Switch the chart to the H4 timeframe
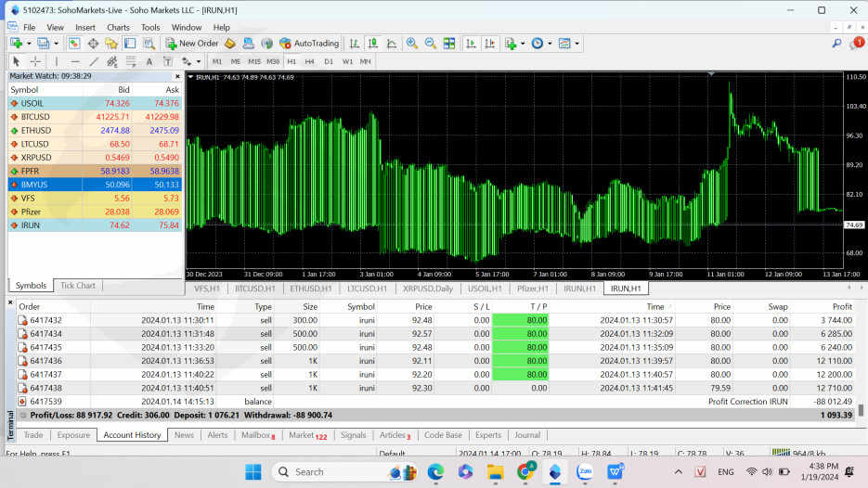Viewport: 868px width, 488px height. click(x=309, y=61)
